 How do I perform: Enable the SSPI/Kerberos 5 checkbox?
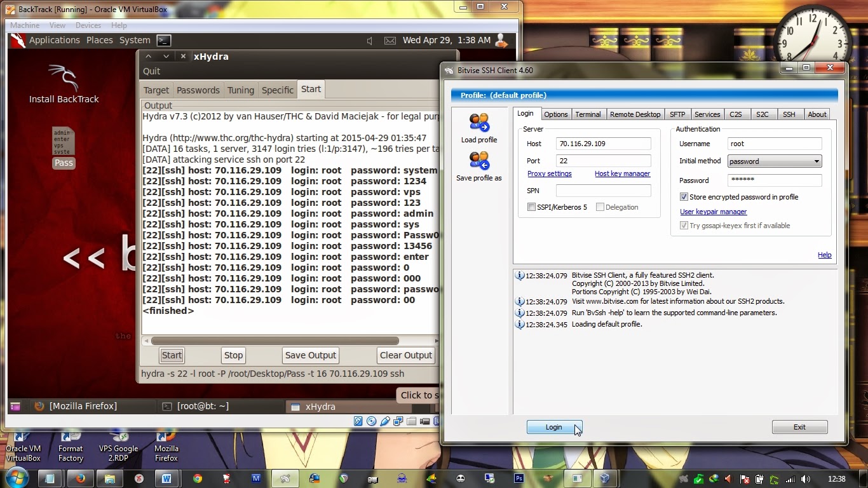point(531,207)
